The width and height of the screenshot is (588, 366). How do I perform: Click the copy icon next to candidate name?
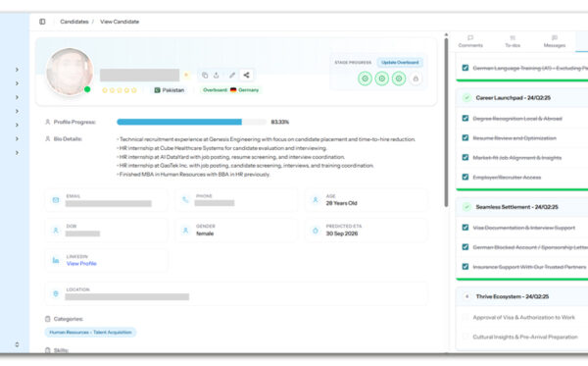205,76
